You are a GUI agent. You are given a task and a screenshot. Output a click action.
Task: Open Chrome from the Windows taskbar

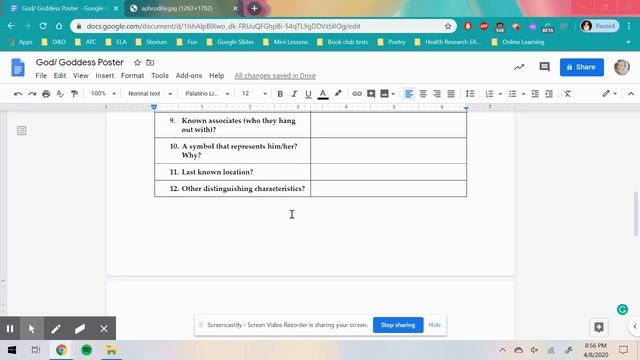click(61, 350)
